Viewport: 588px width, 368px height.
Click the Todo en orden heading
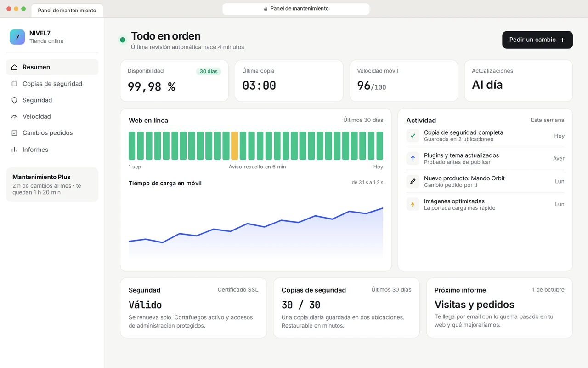(166, 36)
